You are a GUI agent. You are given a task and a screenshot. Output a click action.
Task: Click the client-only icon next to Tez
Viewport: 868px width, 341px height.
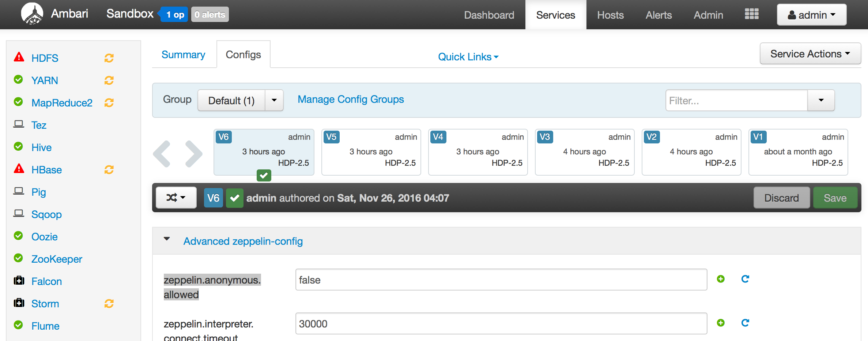pyautogui.click(x=18, y=124)
